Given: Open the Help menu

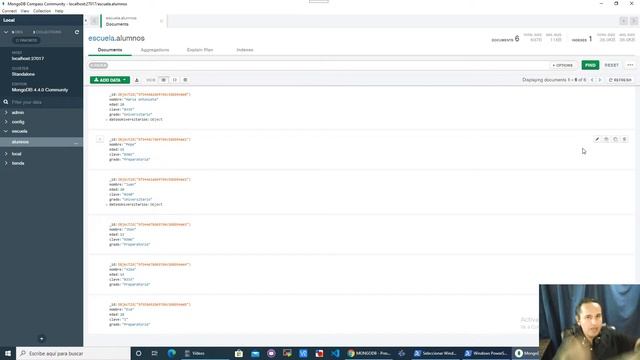Looking at the screenshot, I should (59, 11).
